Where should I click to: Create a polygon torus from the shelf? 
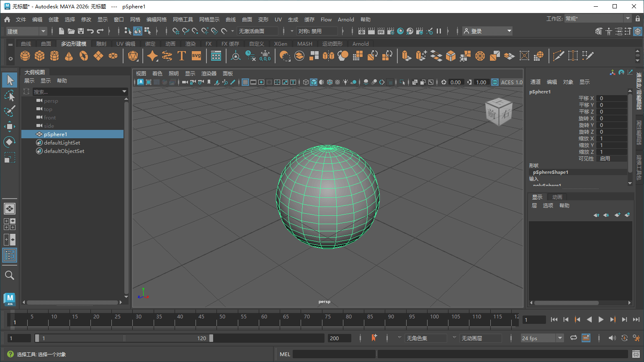[83, 55]
